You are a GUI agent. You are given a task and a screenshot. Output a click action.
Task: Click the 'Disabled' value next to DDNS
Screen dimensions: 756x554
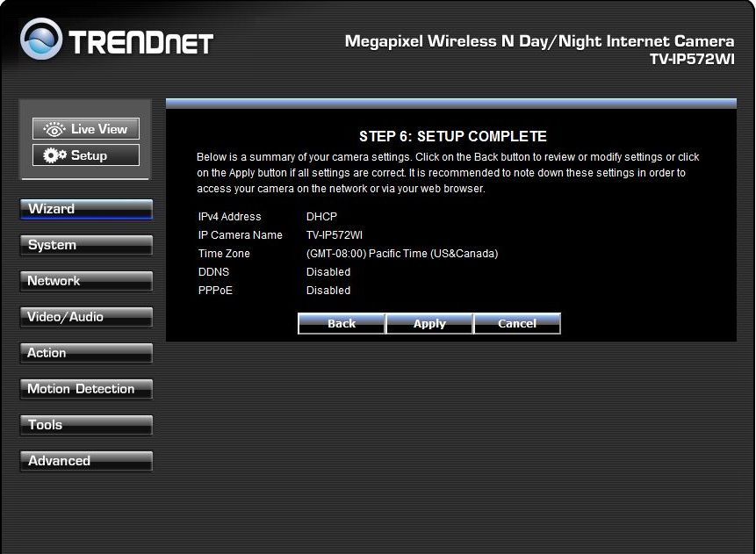pos(328,272)
